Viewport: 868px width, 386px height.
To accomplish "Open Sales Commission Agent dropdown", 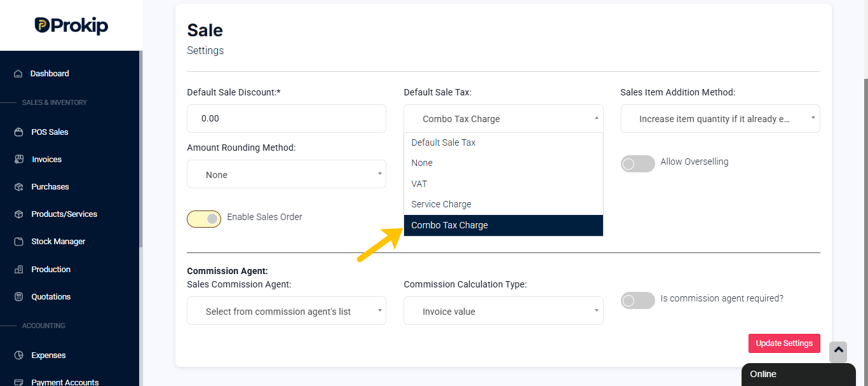I will [x=287, y=311].
